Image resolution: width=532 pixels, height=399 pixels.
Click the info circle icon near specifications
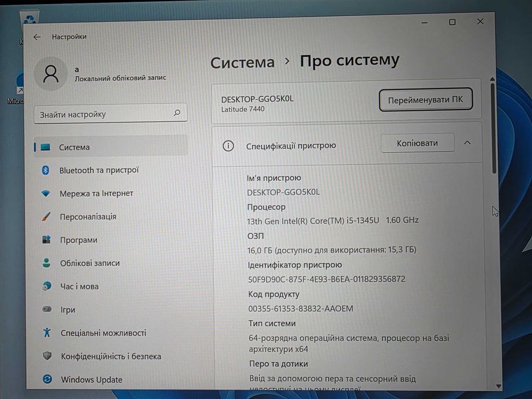pos(228,146)
